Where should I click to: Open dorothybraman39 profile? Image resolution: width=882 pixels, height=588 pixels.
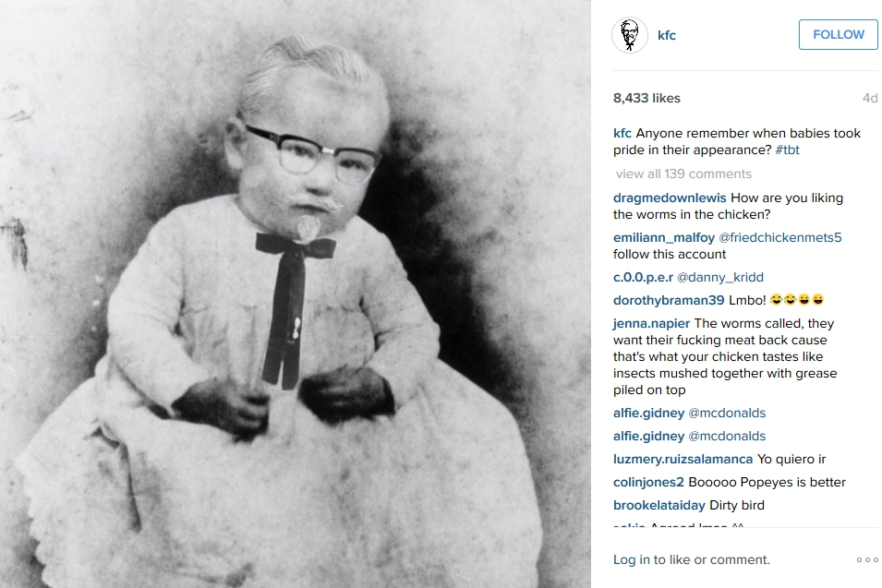click(669, 301)
